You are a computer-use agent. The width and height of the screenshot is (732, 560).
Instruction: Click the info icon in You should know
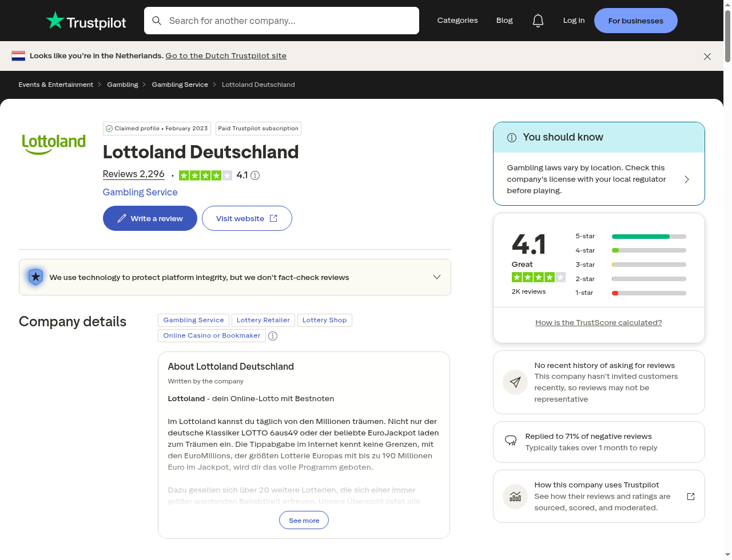512,138
